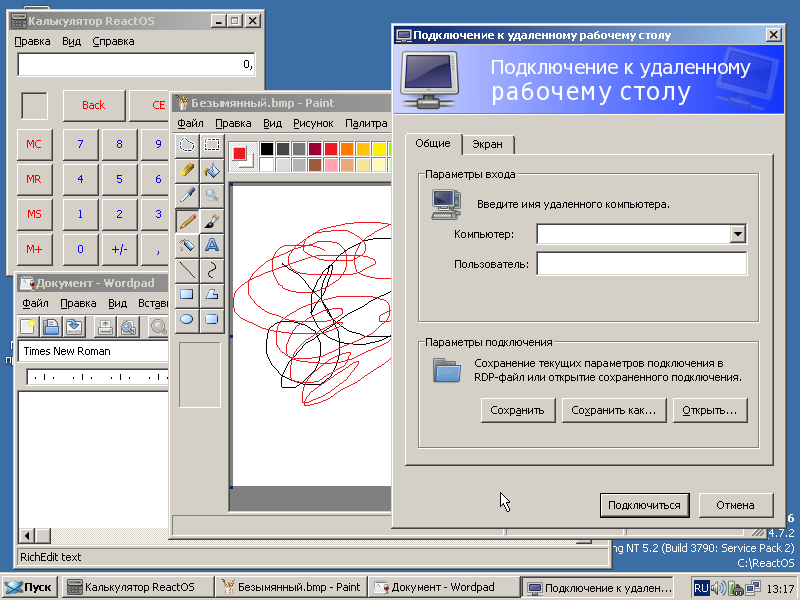Pick the black color swatch in Paint
The height and width of the screenshot is (600, 800).
[x=267, y=149]
